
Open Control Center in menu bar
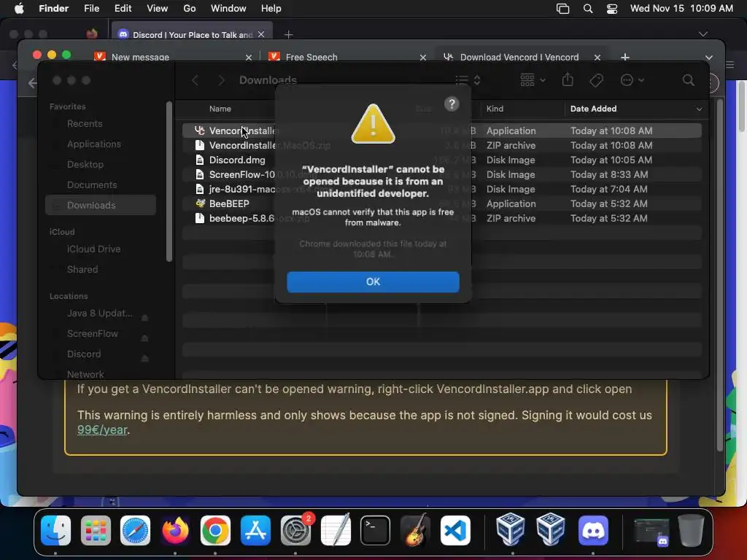pos(612,9)
